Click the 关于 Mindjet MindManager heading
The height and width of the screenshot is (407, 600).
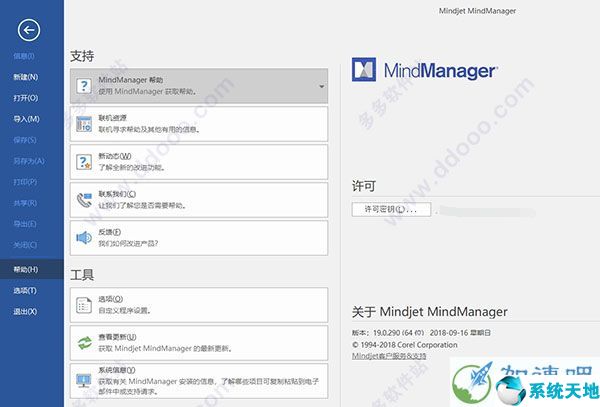(x=429, y=312)
